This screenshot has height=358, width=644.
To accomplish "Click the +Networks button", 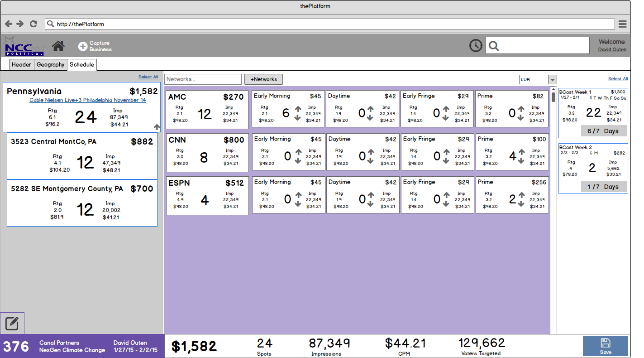I will click(x=263, y=79).
